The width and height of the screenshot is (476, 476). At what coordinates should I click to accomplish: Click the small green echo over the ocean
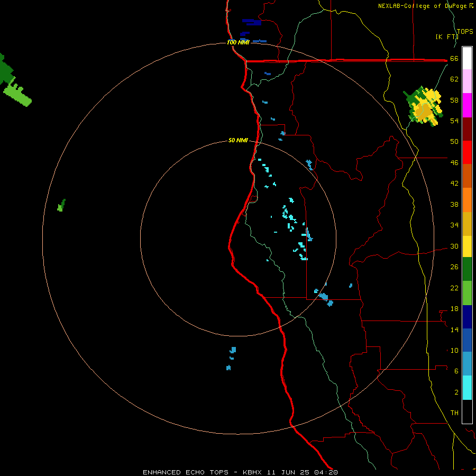pyautogui.click(x=61, y=206)
